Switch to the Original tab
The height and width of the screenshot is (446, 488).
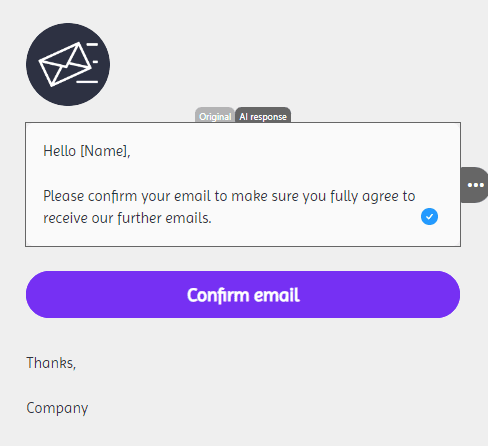215,116
